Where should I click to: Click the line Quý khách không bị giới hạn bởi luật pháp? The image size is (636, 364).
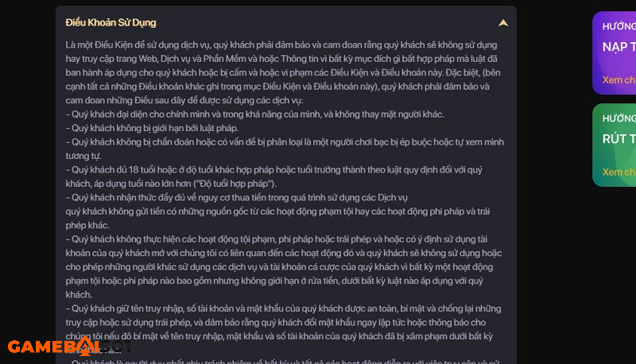[152, 128]
